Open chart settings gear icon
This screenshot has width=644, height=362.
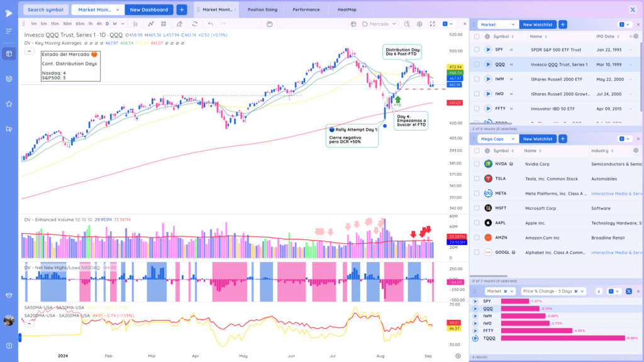click(419, 24)
